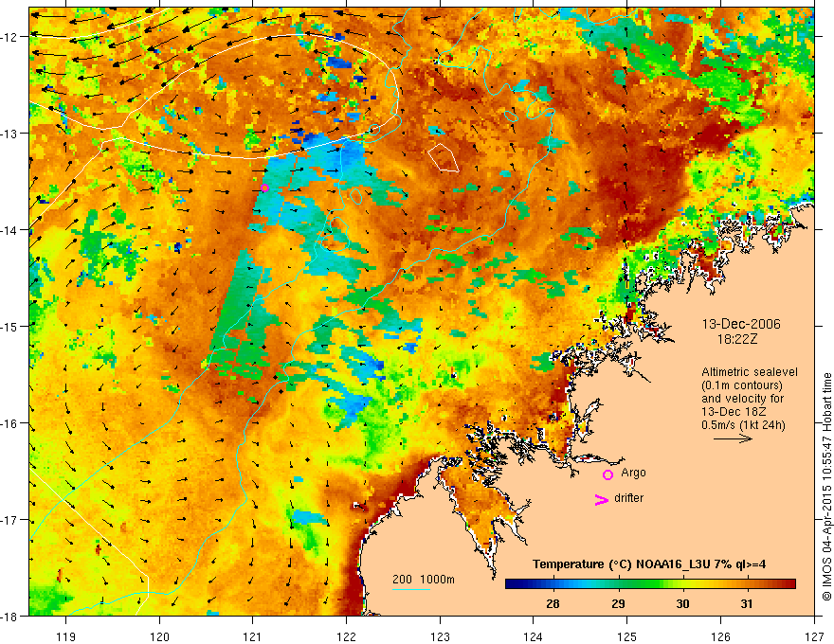The width and height of the screenshot is (834, 644).
Task: Click longitude axis label 126
Action: click(x=720, y=636)
